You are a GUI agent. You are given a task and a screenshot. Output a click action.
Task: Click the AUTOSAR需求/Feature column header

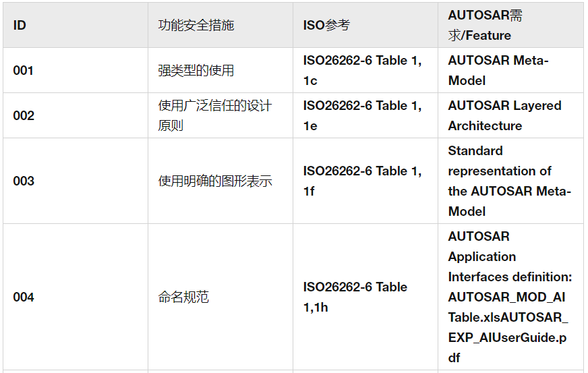pos(485,26)
